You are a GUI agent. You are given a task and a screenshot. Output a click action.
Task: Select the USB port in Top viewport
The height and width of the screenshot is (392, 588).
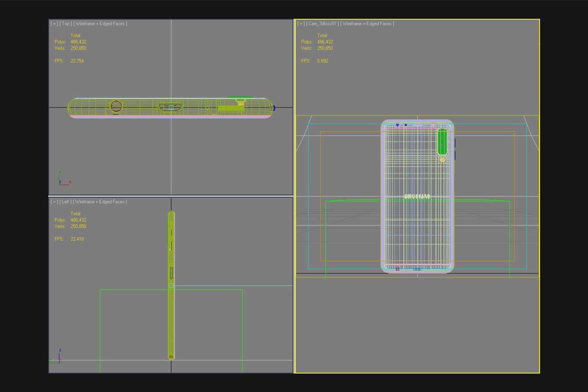coord(170,107)
